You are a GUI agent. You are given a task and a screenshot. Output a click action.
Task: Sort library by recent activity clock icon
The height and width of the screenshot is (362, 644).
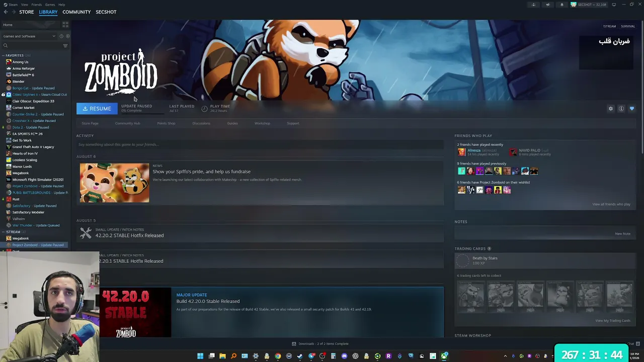pos(61,36)
